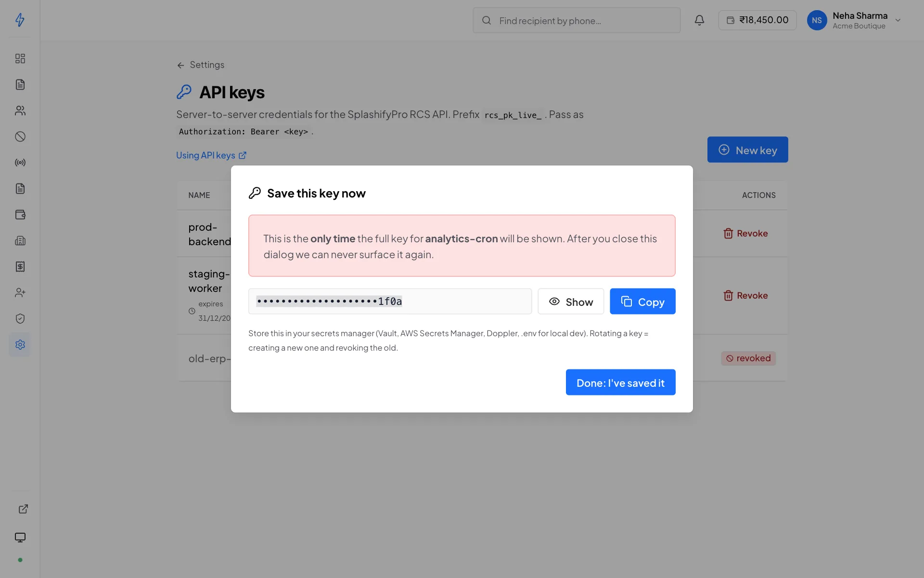Image resolution: width=924 pixels, height=578 pixels.
Task: Click the blue key icon beside API keys
Action: 184,92
